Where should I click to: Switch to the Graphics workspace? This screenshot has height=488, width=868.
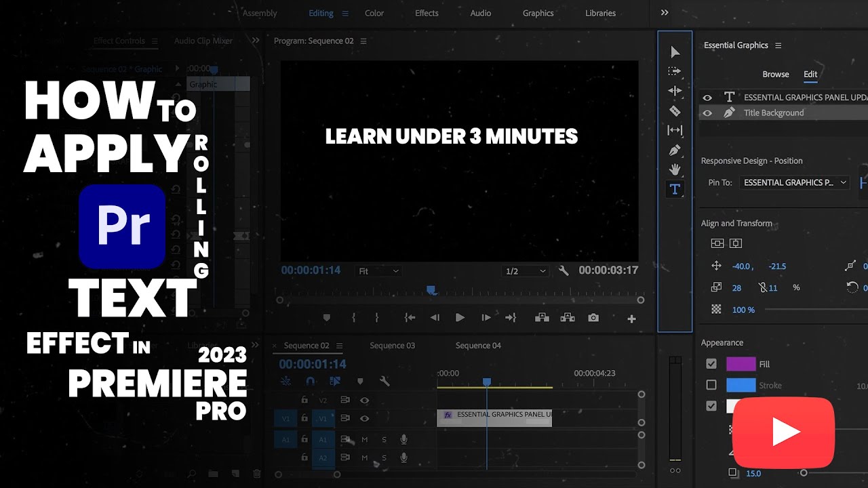coord(538,14)
